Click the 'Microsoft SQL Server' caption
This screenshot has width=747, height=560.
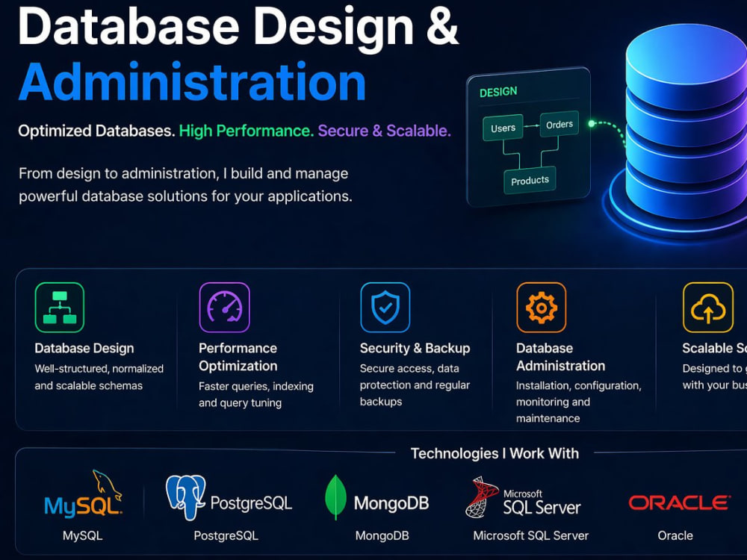[x=530, y=535]
